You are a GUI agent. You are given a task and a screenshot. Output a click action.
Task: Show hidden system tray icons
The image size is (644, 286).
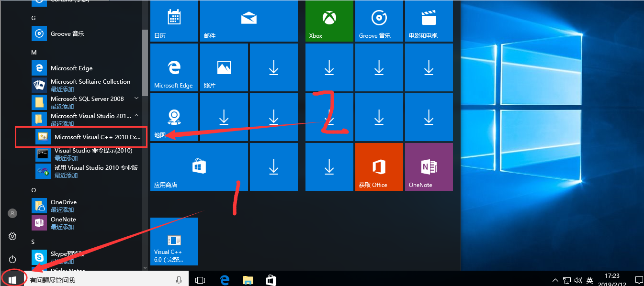pyautogui.click(x=555, y=280)
